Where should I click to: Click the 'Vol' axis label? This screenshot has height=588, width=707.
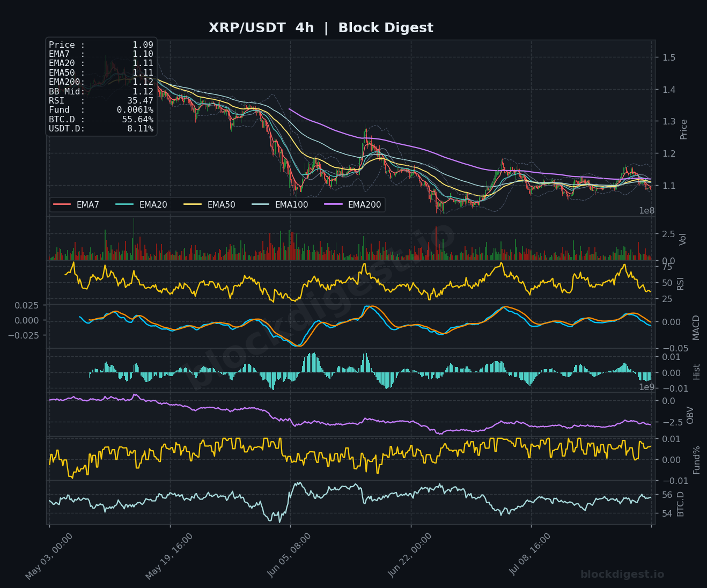pyautogui.click(x=683, y=239)
